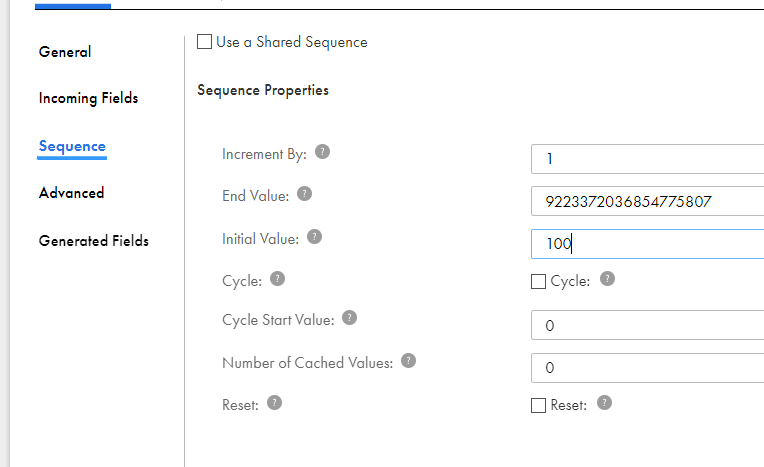Open help icon right of Cycle checkbox
Screen dimensions: 764x467
[x=607, y=279]
